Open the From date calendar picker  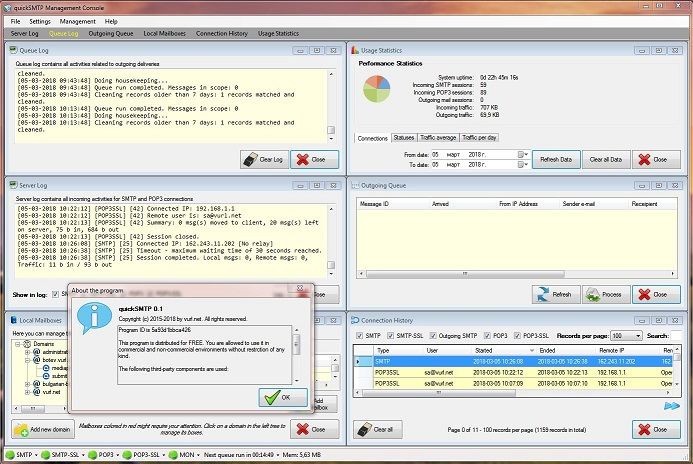coord(523,154)
